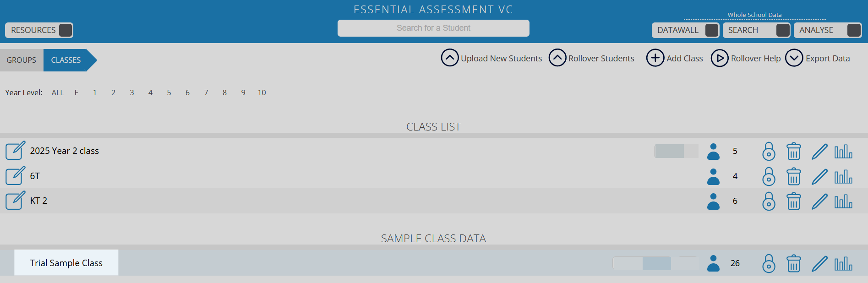Click the progress bar for 2025 Year 2 class
This screenshot has height=283, width=868.
pyautogui.click(x=677, y=151)
